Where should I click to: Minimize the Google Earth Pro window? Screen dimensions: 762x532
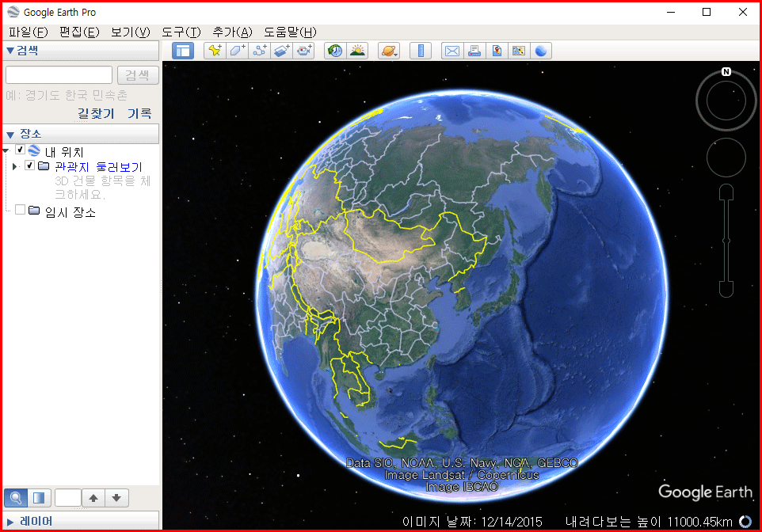point(671,12)
